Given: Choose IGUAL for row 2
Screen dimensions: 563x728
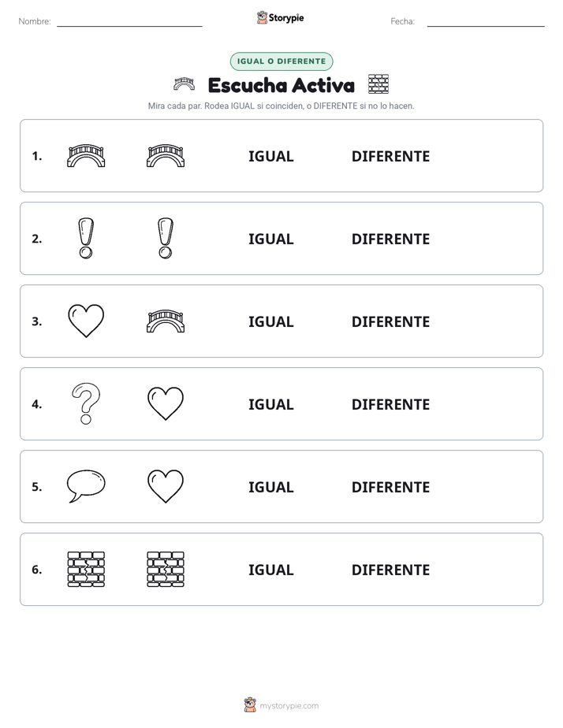Looking at the screenshot, I should (x=270, y=239).
